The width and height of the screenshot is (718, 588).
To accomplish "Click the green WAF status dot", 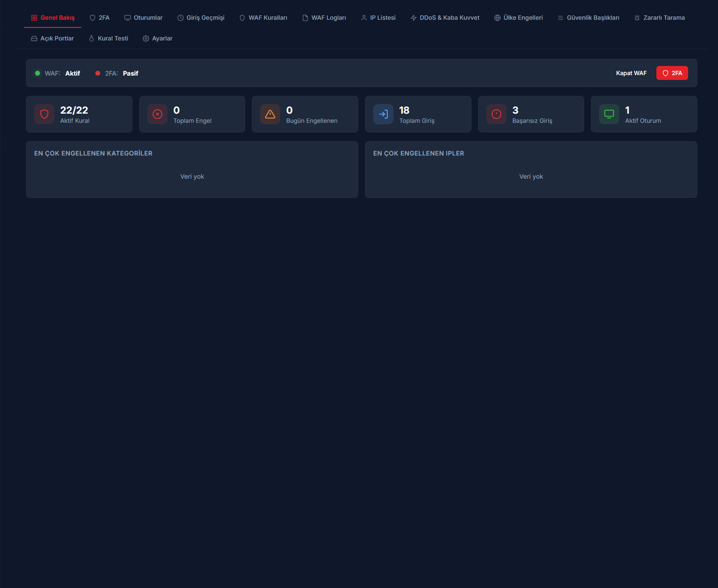I will [38, 73].
